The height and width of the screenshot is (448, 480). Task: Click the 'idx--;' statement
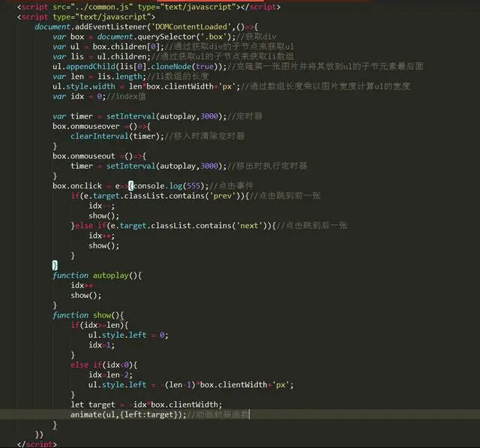pos(102,206)
